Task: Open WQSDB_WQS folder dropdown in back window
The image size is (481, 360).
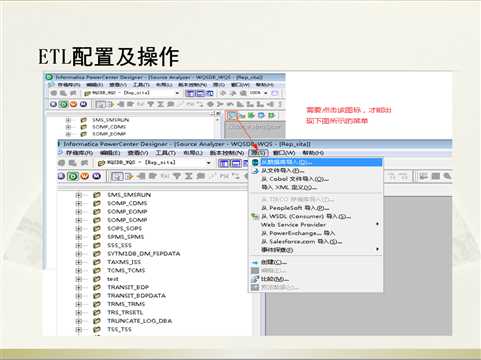Action: [x=177, y=93]
